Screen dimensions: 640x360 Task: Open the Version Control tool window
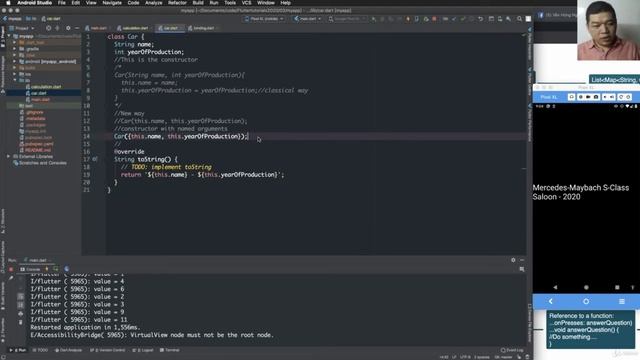tap(108, 350)
